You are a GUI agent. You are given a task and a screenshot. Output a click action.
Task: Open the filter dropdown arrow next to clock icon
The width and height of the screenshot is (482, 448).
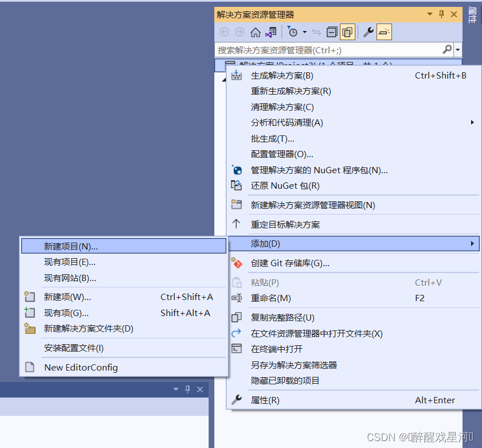304,32
